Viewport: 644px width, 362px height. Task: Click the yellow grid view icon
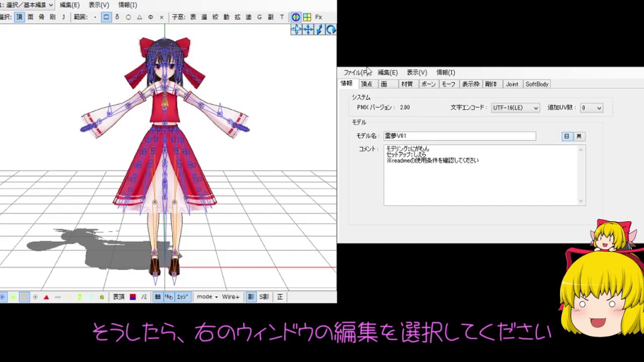(x=307, y=17)
